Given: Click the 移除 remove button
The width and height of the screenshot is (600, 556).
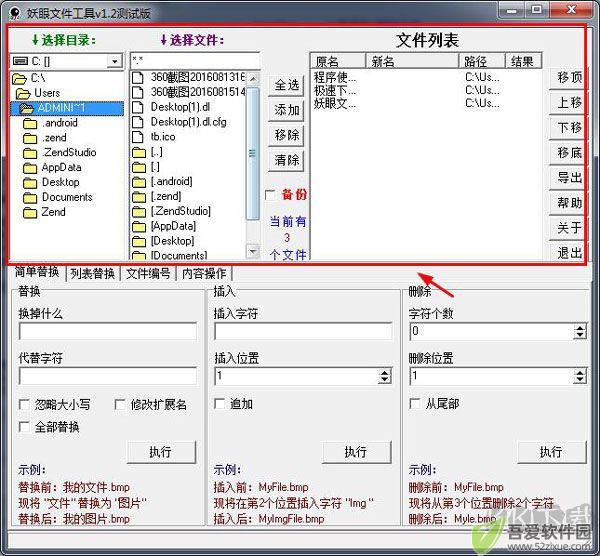Looking at the screenshot, I should pos(287,135).
